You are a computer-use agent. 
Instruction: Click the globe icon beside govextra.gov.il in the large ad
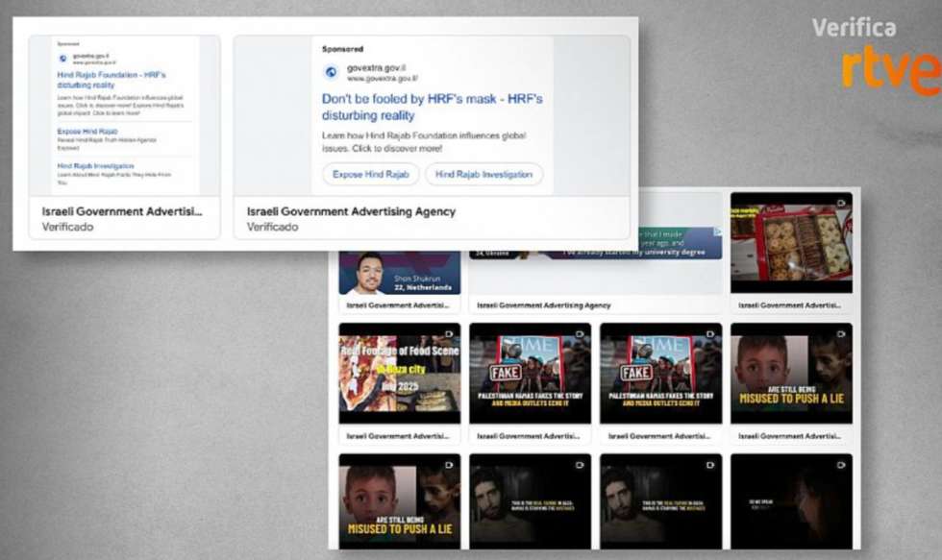pyautogui.click(x=331, y=72)
